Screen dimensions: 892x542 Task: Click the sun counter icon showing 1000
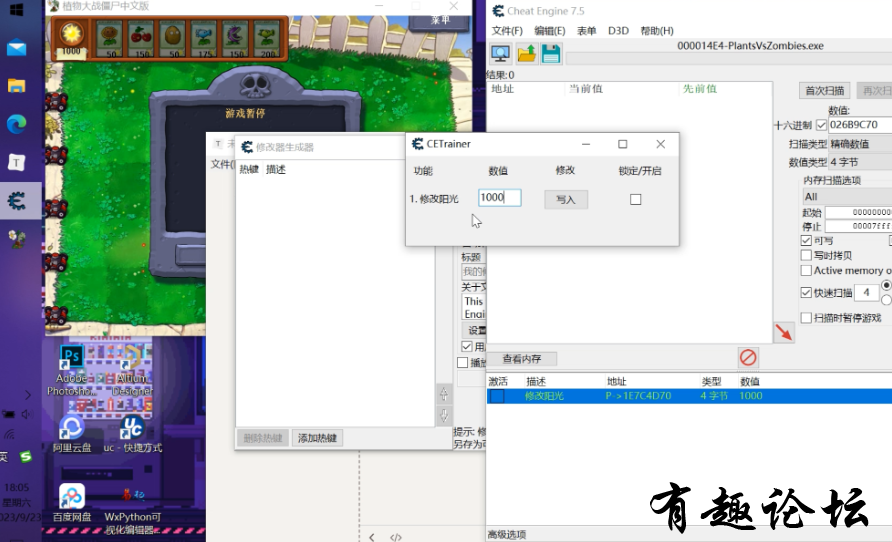pyautogui.click(x=71, y=38)
